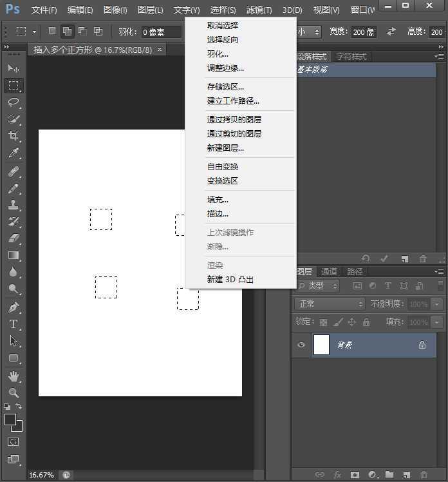
Task: Hide the 背景 layer with eye icon
Action: click(301, 345)
